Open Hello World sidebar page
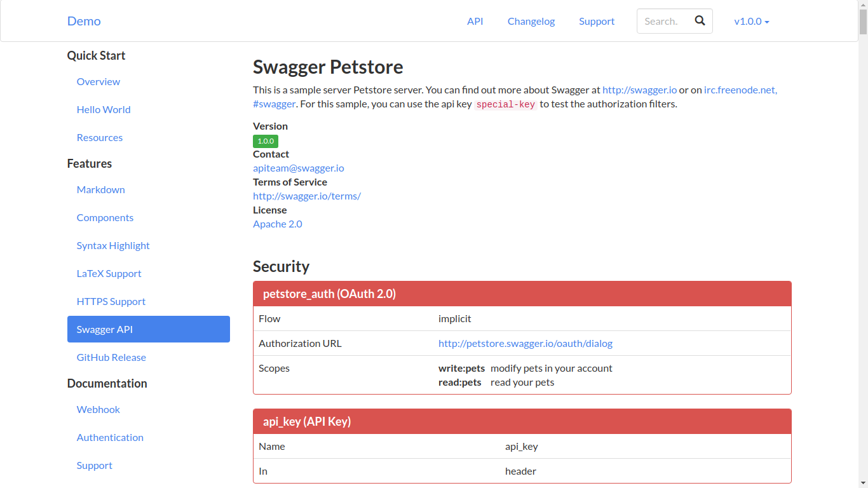 tap(103, 109)
